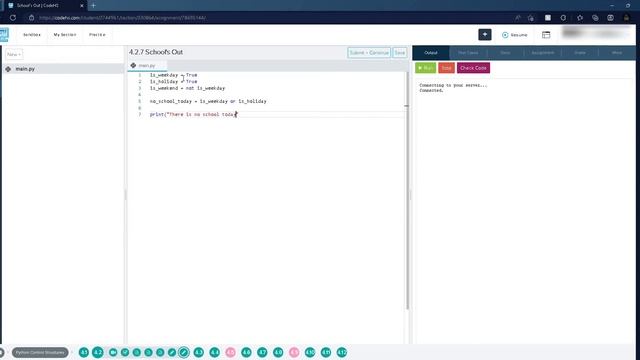Click the '4.2.7 School's Out' title
Image resolution: width=640 pixels, height=360 pixels.
pos(156,52)
